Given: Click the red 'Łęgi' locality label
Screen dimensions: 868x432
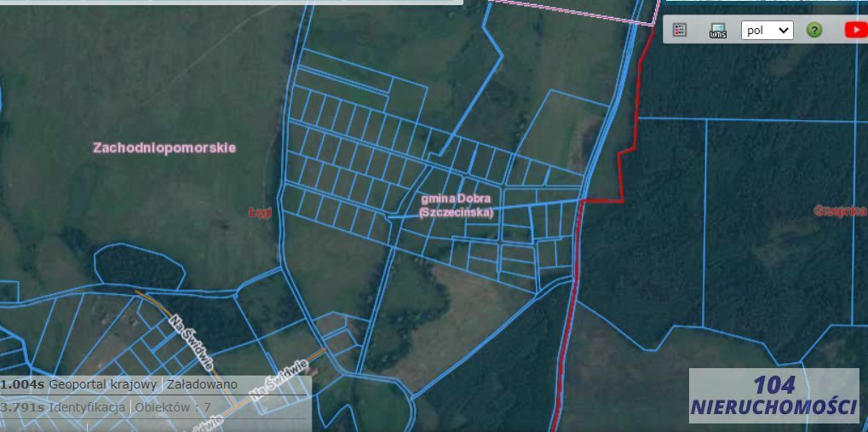Looking at the screenshot, I should point(259,212).
